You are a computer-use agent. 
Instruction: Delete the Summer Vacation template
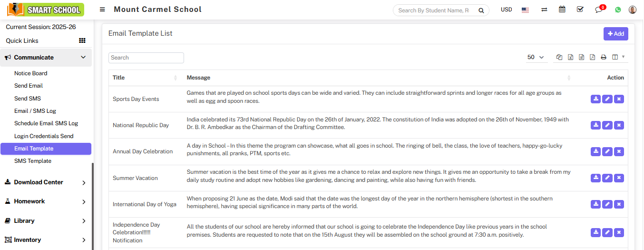[619, 178]
